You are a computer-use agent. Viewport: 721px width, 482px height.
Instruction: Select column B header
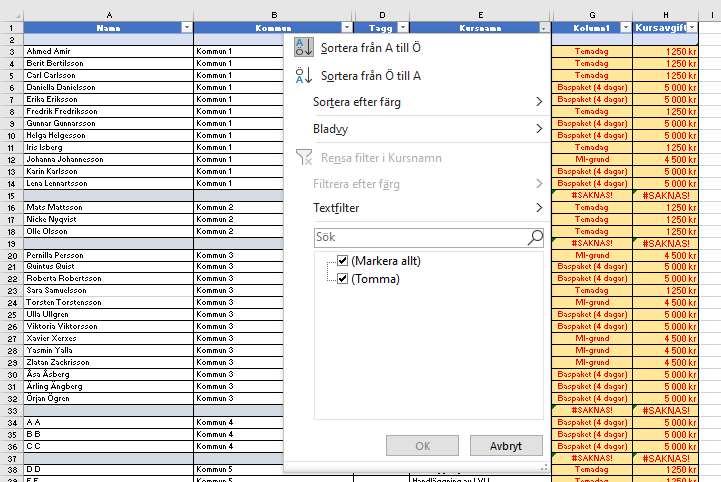[x=274, y=15]
